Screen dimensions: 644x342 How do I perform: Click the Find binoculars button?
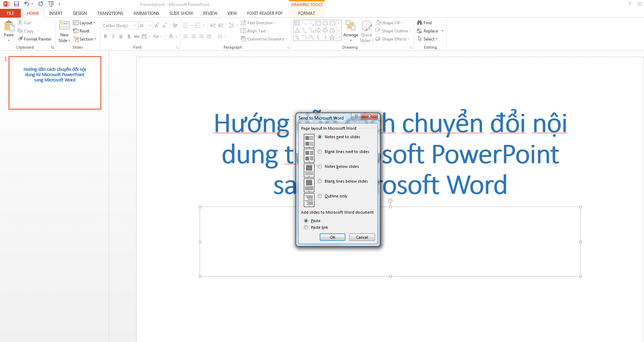pyautogui.click(x=424, y=23)
